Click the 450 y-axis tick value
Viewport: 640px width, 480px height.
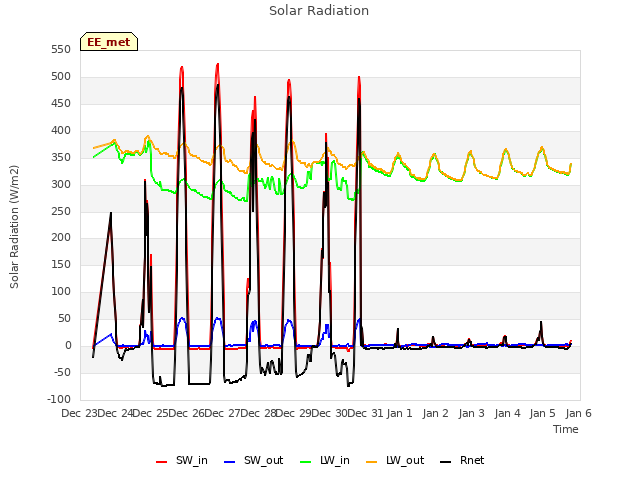pyautogui.click(x=61, y=104)
